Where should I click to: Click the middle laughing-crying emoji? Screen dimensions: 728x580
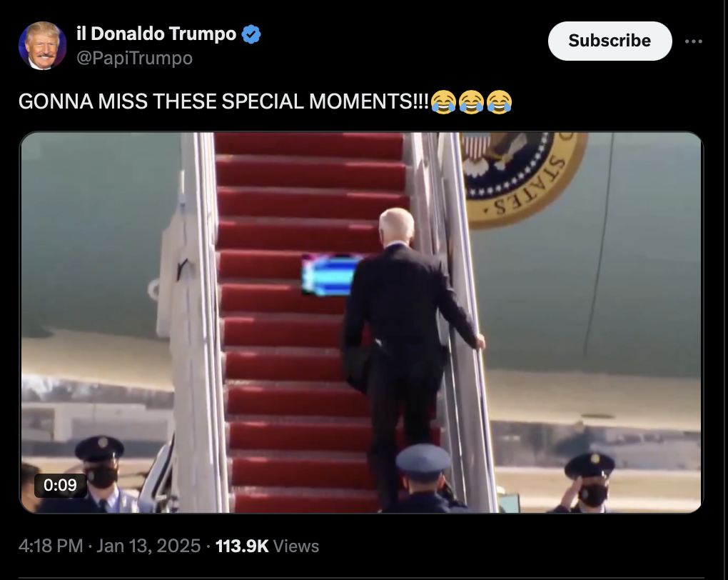471,101
